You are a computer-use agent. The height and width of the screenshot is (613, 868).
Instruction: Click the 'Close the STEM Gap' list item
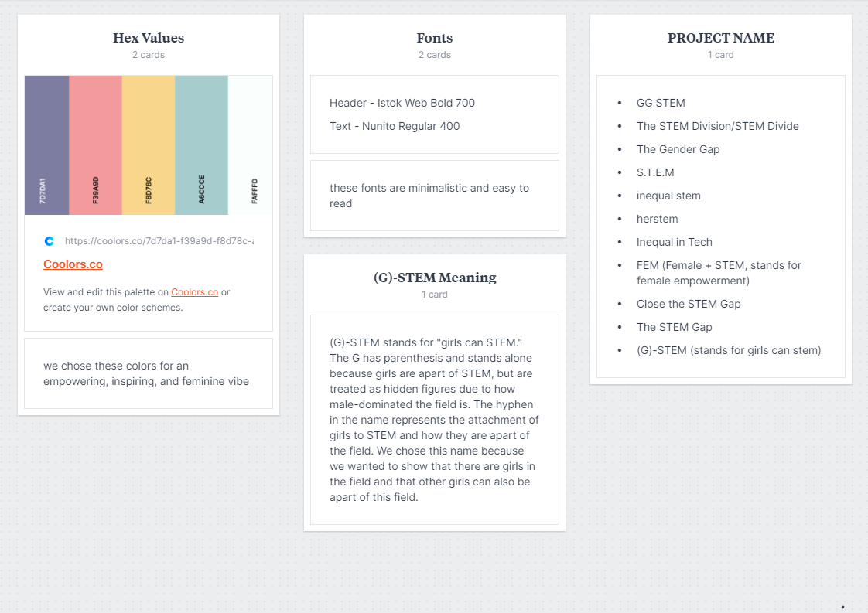click(x=688, y=304)
